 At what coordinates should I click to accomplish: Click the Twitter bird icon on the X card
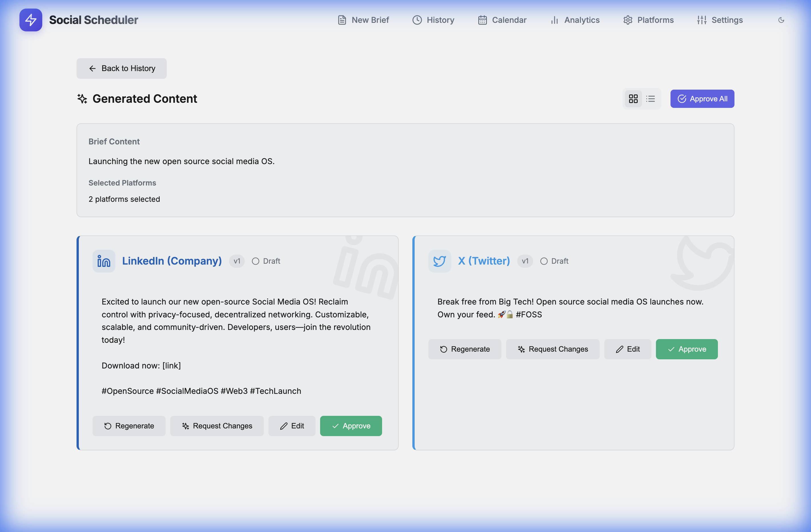pos(439,261)
